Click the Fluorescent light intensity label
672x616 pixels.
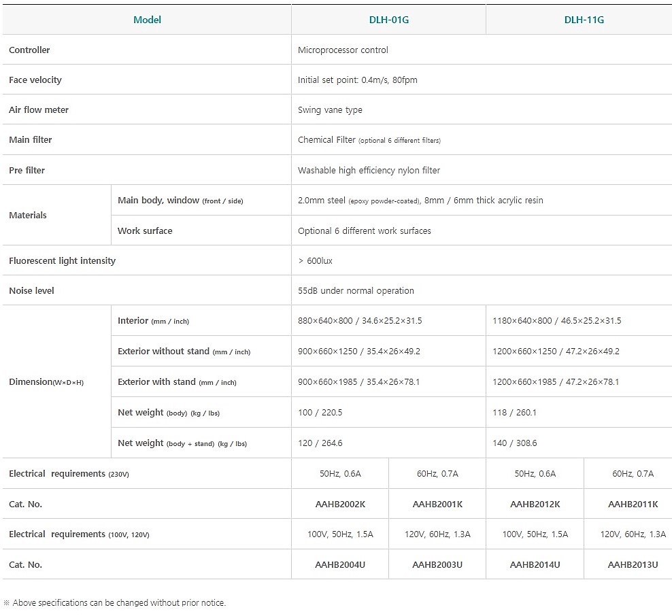pyautogui.click(x=62, y=260)
